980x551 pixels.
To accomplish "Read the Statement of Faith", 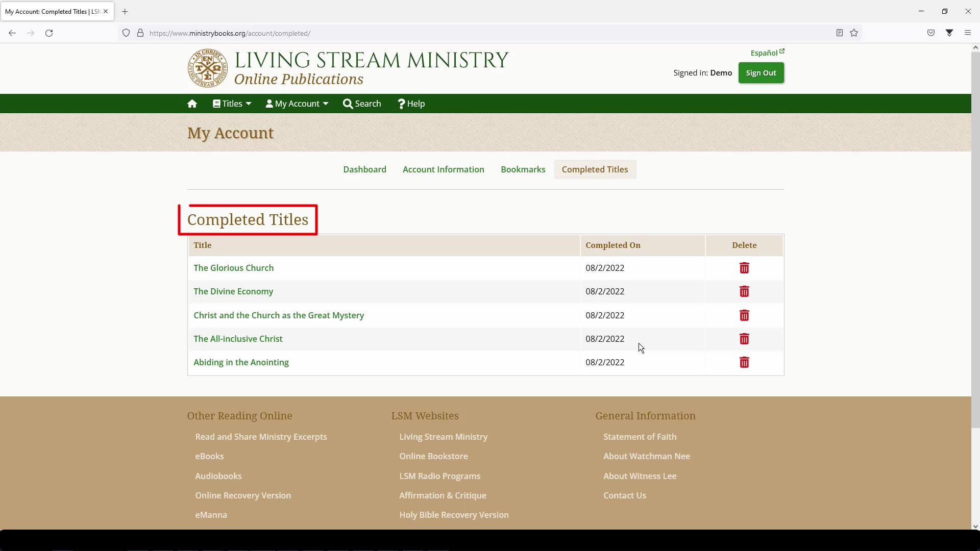I will [640, 437].
